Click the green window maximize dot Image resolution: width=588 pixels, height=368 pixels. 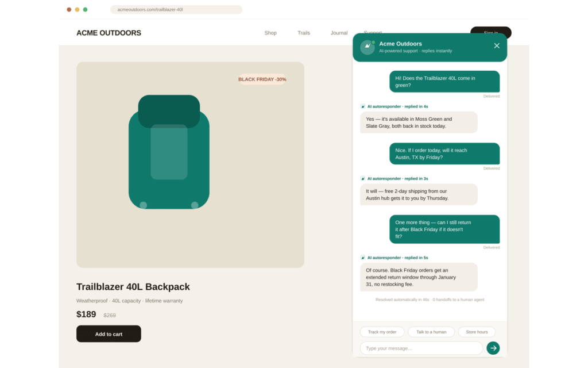[86, 9]
